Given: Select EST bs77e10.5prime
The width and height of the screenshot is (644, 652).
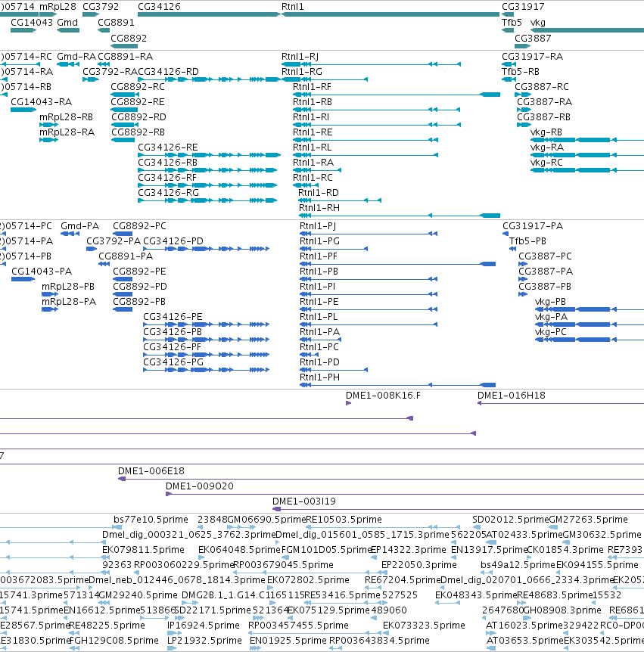Looking at the screenshot, I should [x=151, y=520].
